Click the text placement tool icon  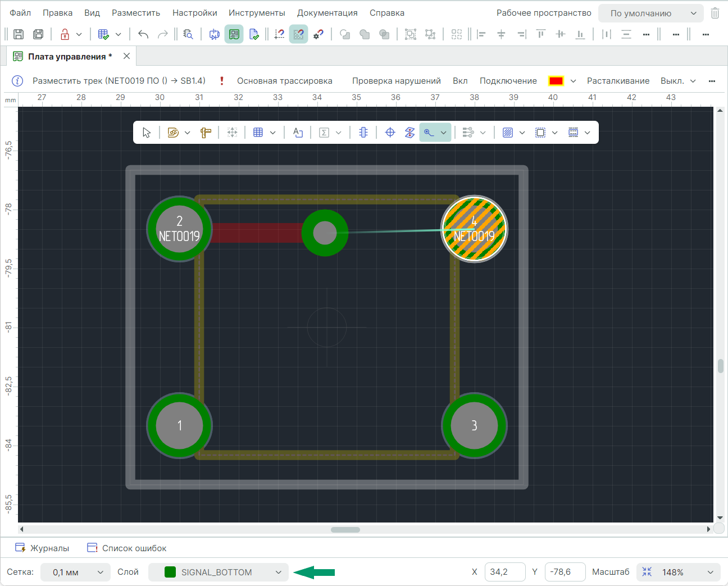tap(298, 133)
